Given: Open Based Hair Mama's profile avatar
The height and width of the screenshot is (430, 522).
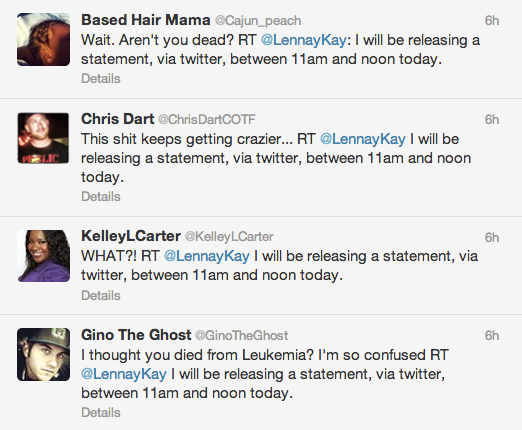Looking at the screenshot, I should (44, 39).
